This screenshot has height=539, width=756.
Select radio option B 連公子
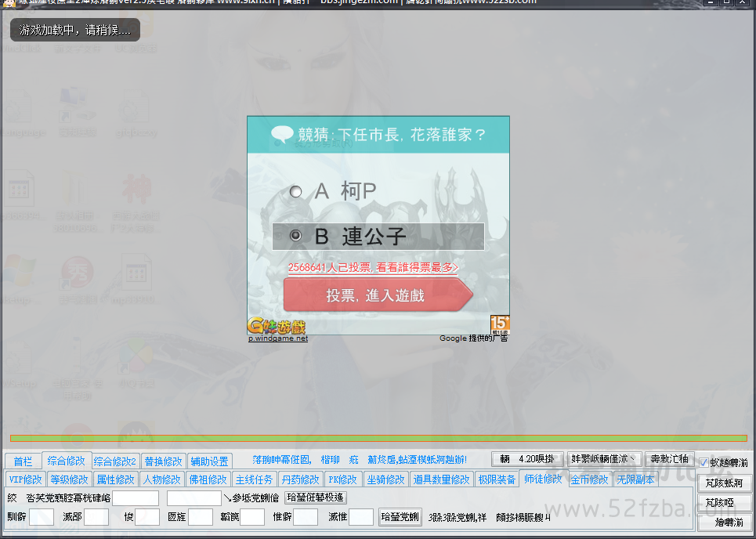pyautogui.click(x=295, y=236)
